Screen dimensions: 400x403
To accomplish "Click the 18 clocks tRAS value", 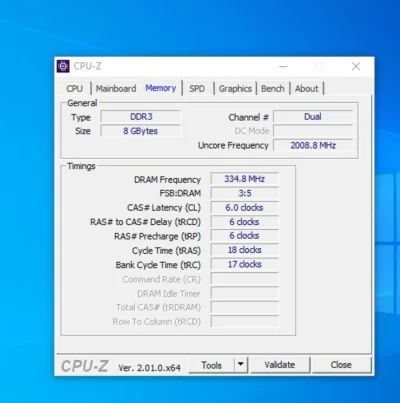I will coord(244,250).
